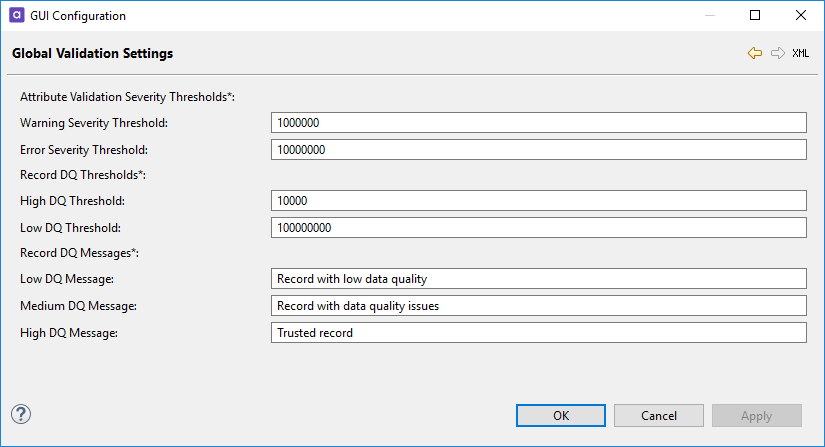Cancel the configuration changes
Screen dimensions: 825x447
659,416
